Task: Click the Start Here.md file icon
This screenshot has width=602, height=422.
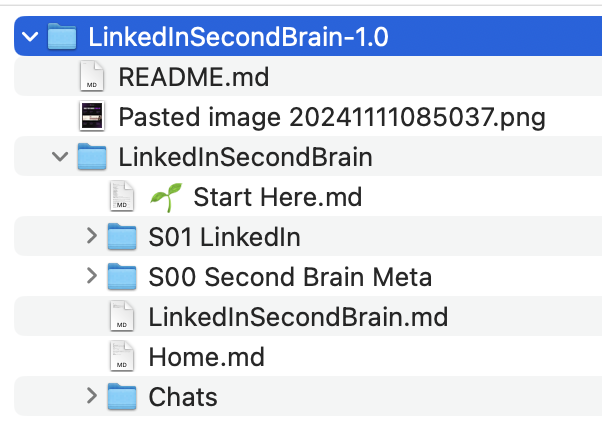Action: (122, 197)
